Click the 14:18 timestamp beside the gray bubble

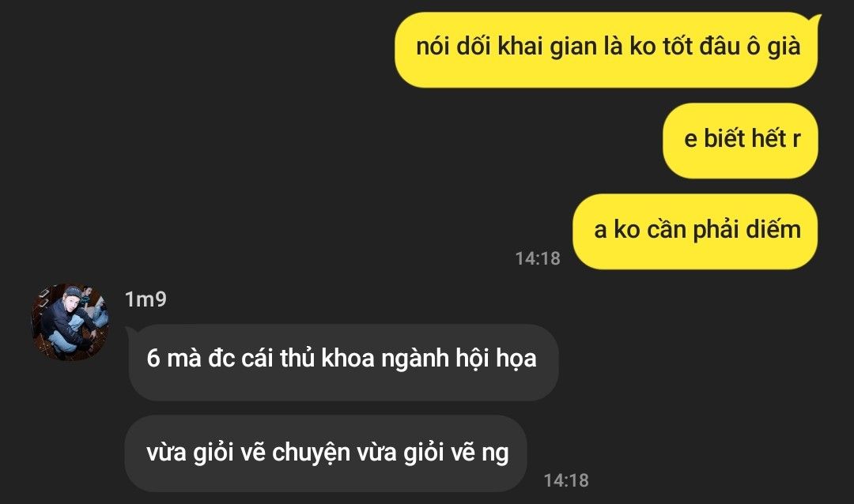pyautogui.click(x=566, y=480)
